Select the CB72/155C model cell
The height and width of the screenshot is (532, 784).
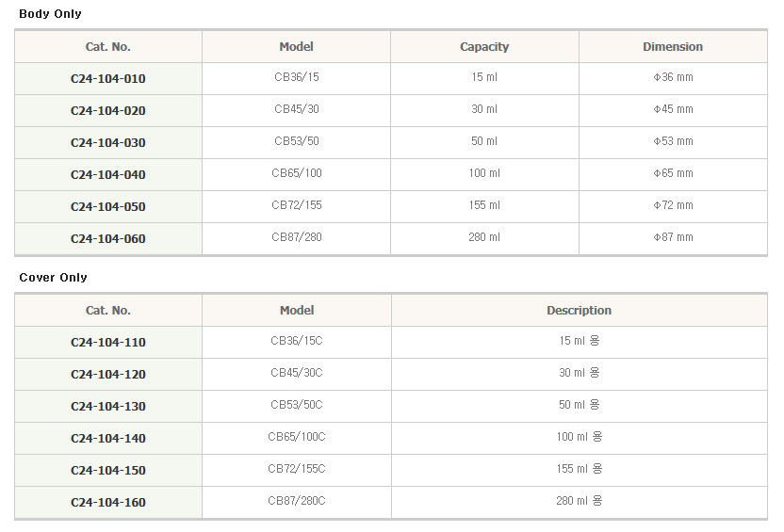[297, 470]
